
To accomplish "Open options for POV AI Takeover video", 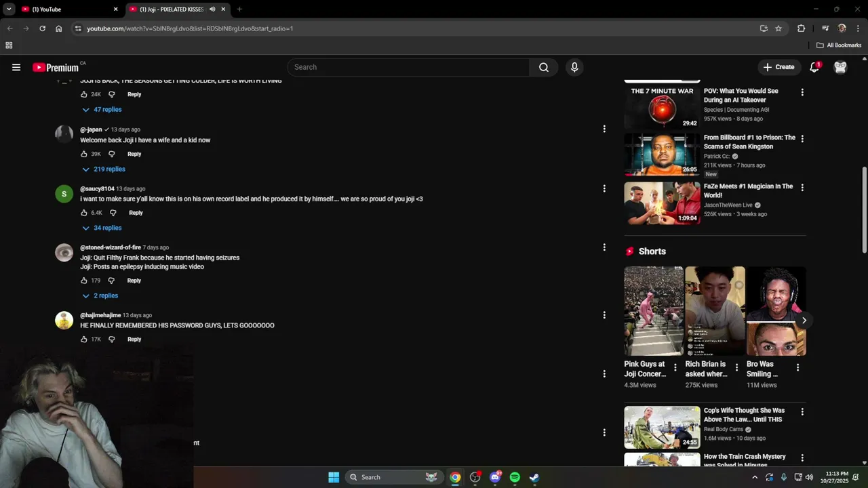I will (x=802, y=92).
